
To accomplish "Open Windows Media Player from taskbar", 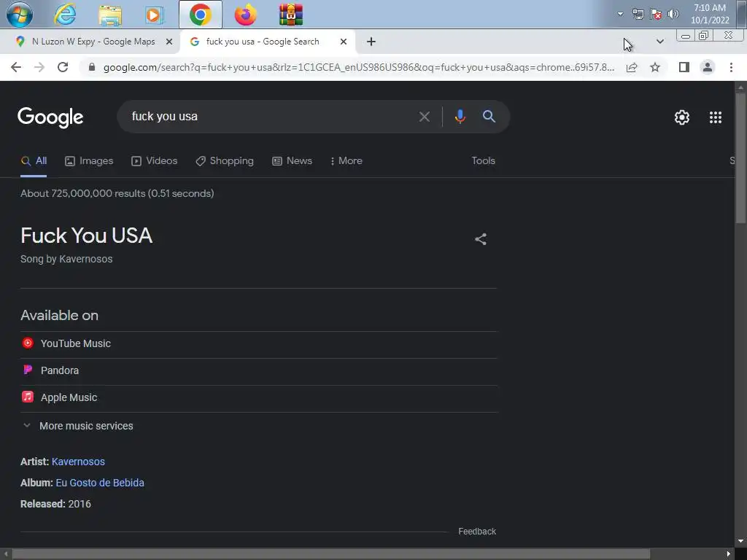I will pos(155,15).
